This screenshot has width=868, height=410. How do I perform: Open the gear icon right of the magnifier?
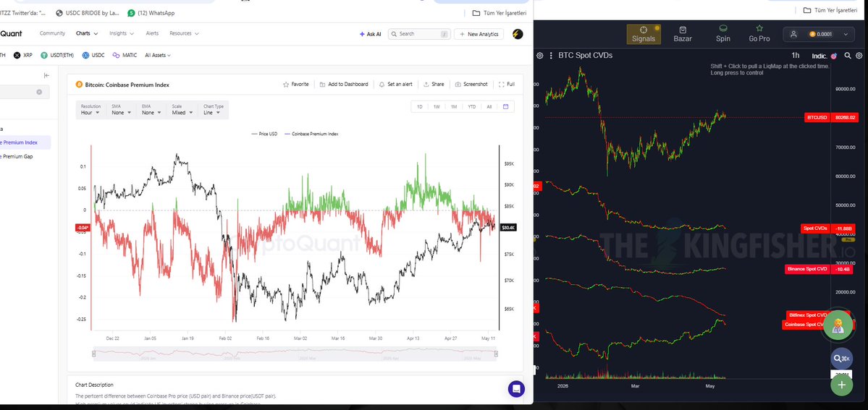(859, 56)
